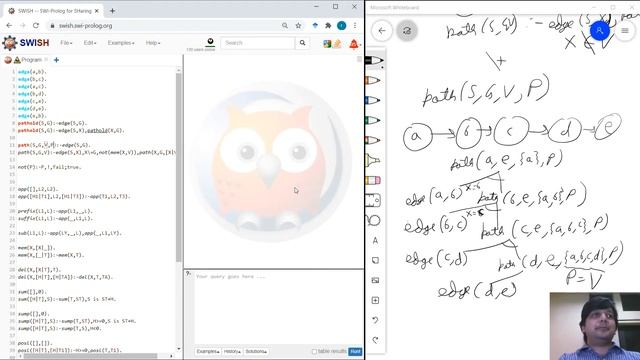Expand the query Solutions dropdown
Image resolution: width=640 pixels, height=360 pixels.
(x=256, y=351)
